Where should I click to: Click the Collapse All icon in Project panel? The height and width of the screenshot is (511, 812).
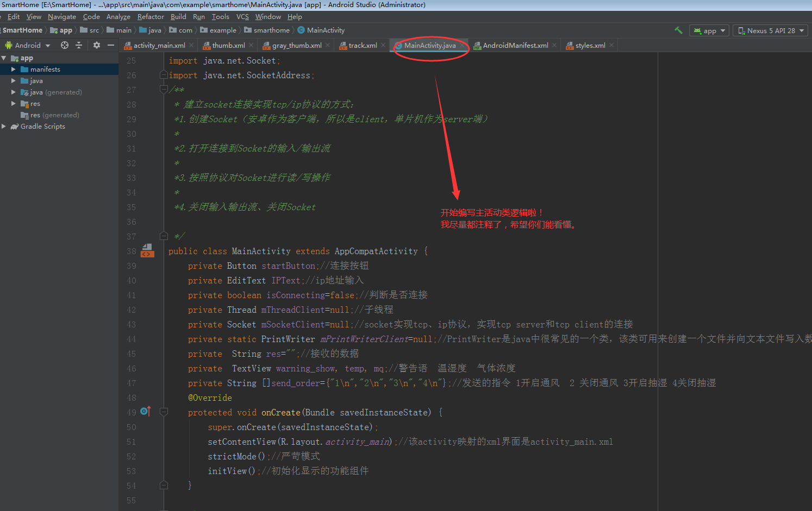(80, 45)
